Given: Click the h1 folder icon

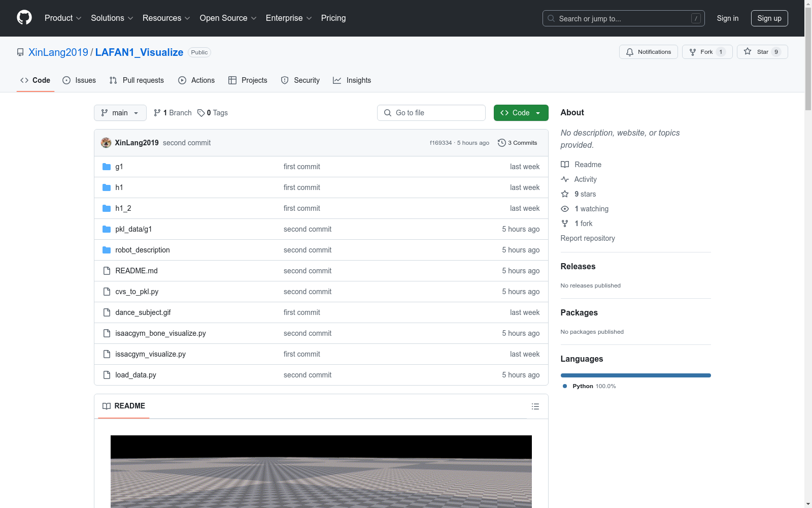Looking at the screenshot, I should [107, 187].
